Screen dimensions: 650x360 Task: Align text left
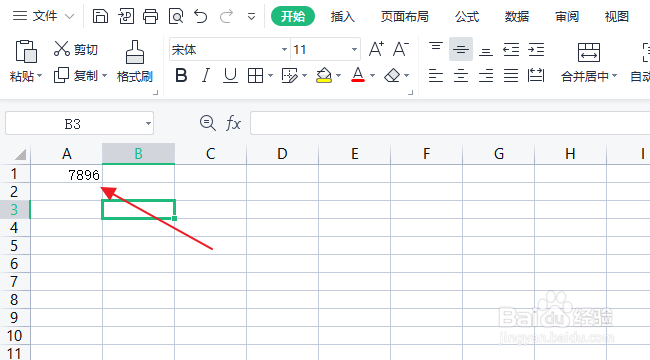(x=436, y=75)
